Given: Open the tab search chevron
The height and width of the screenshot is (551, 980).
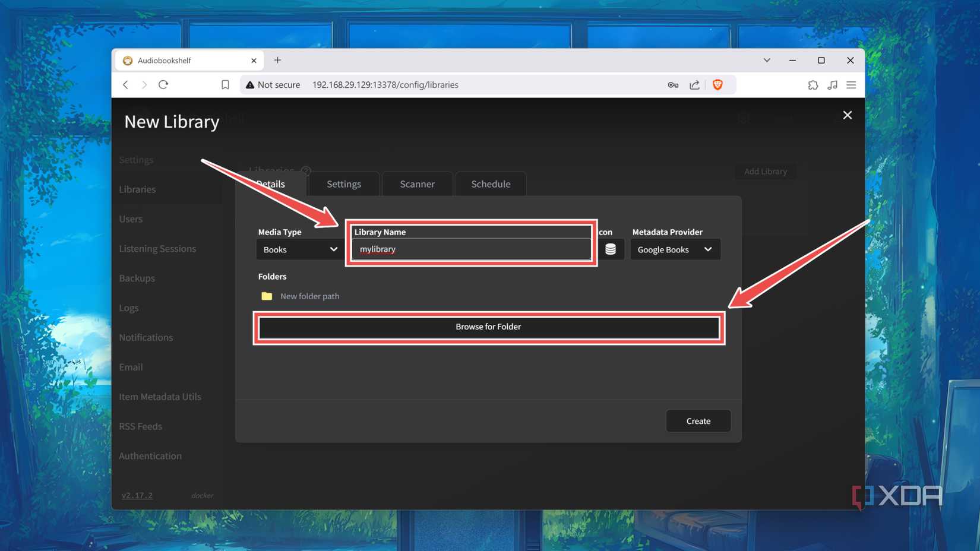Looking at the screenshot, I should (767, 60).
